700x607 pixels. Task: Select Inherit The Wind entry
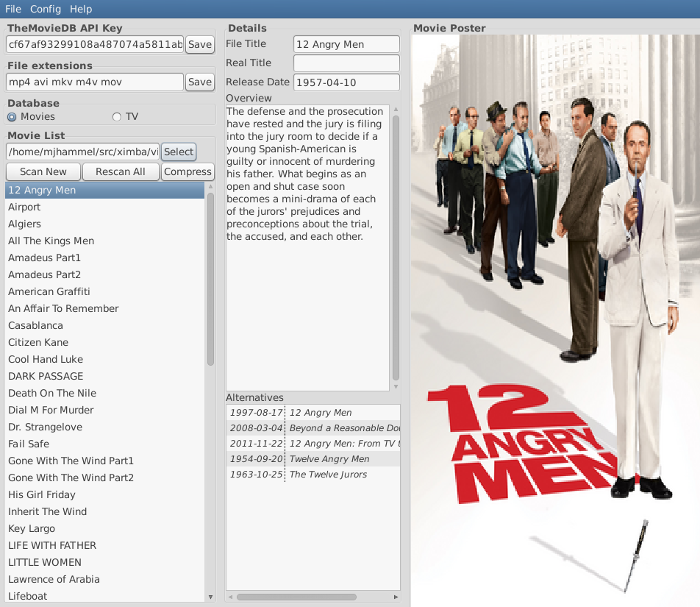tap(105, 512)
